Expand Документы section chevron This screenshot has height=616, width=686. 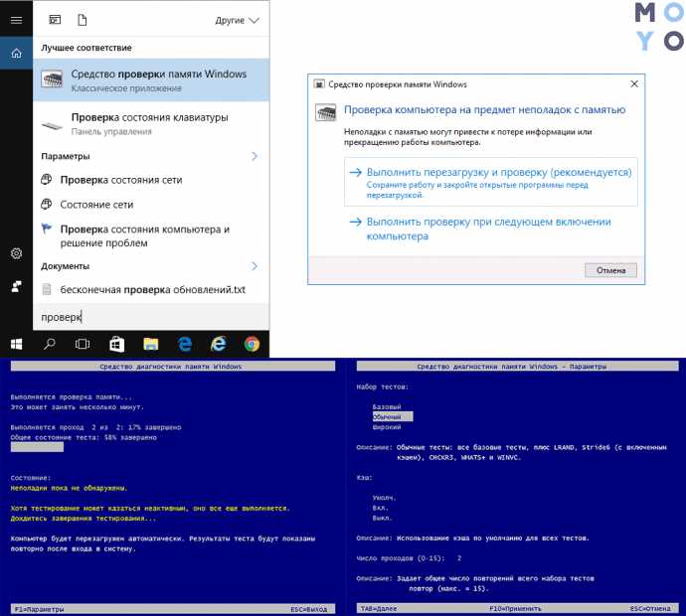255,266
